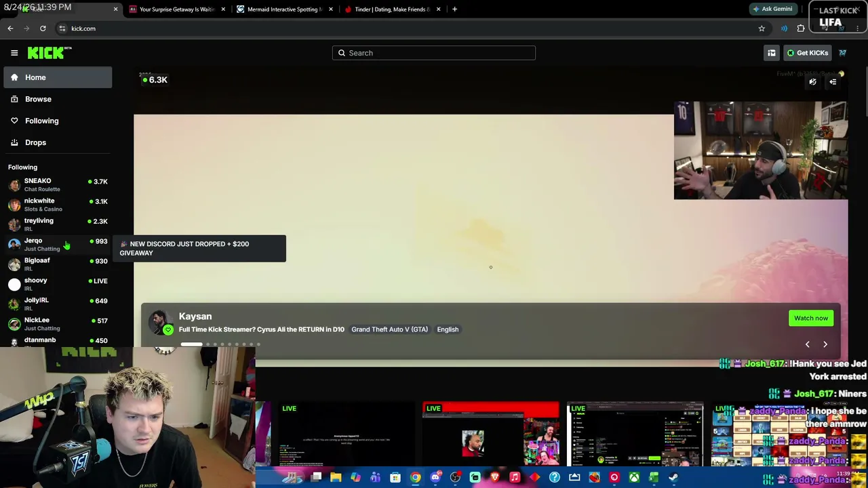Open OBS Studio from taskbar
Image resolution: width=868 pixels, height=488 pixels.
(455, 478)
